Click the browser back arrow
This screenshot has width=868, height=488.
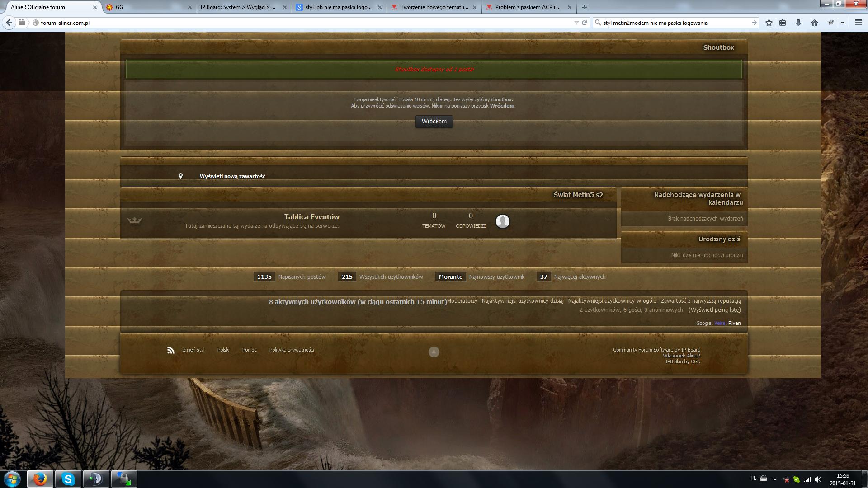pyautogui.click(x=9, y=23)
